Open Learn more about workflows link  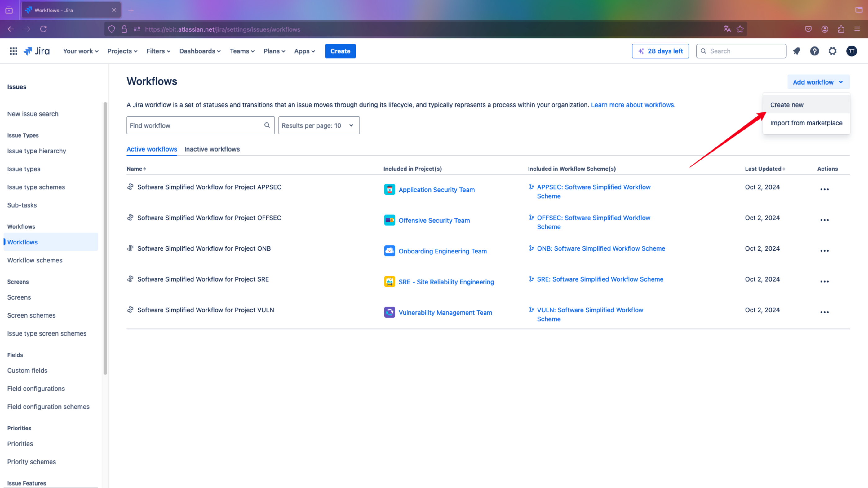pos(632,105)
